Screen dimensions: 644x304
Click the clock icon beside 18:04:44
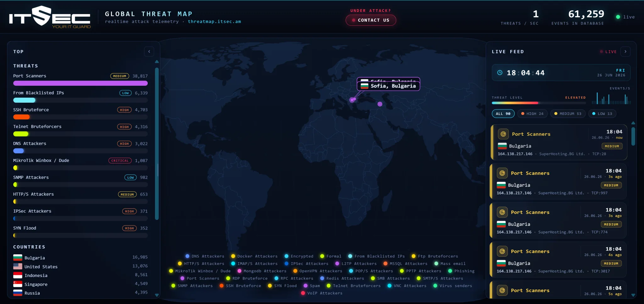(500, 73)
